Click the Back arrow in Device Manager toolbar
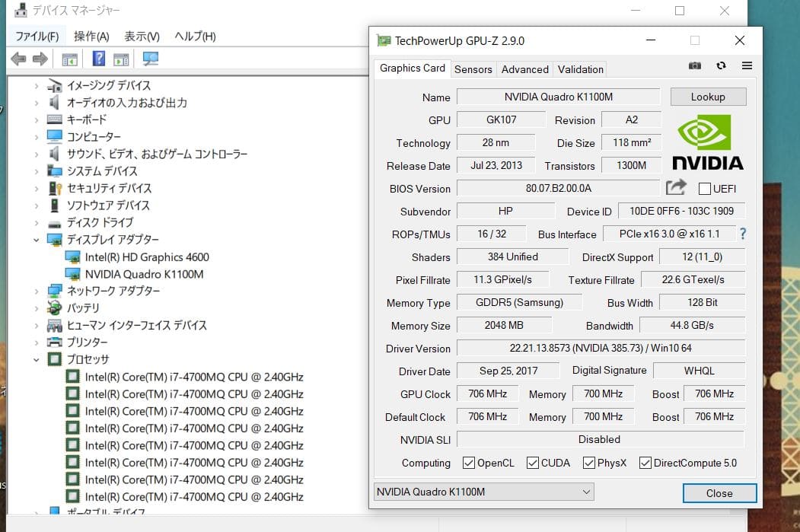The width and height of the screenshot is (800, 532). point(18,59)
